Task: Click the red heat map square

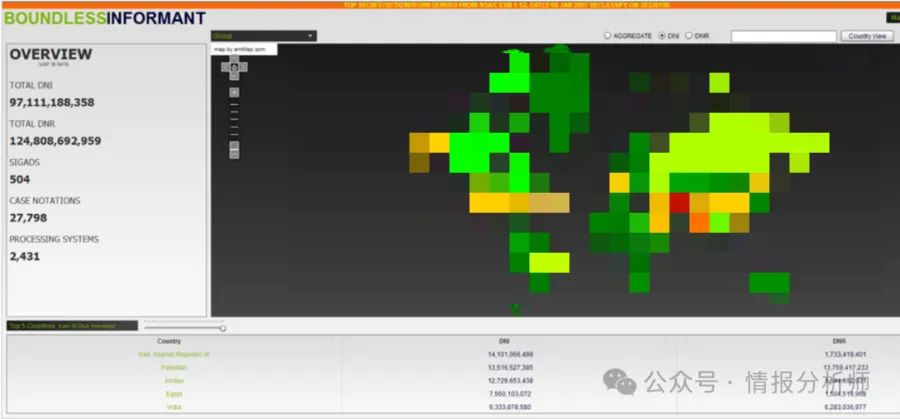Action: point(679,202)
